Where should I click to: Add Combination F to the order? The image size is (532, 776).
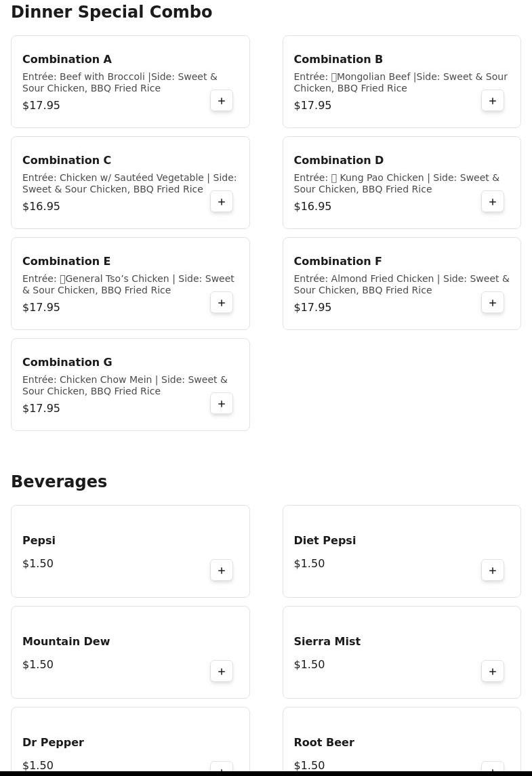(x=493, y=303)
